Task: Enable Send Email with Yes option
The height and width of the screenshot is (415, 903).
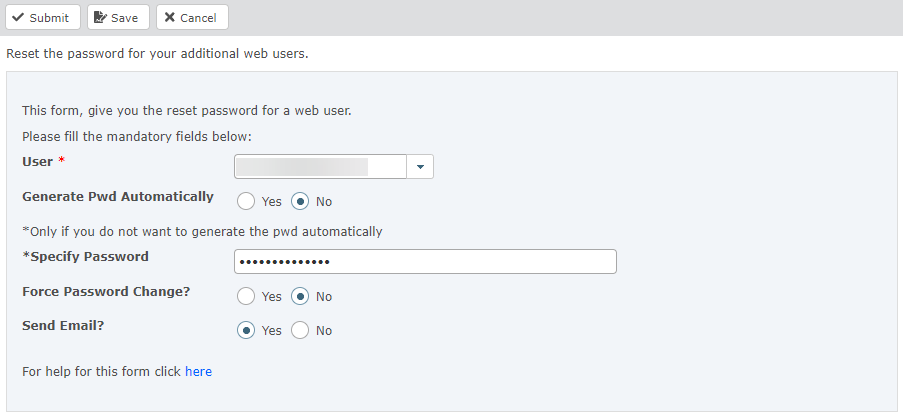Action: (246, 330)
